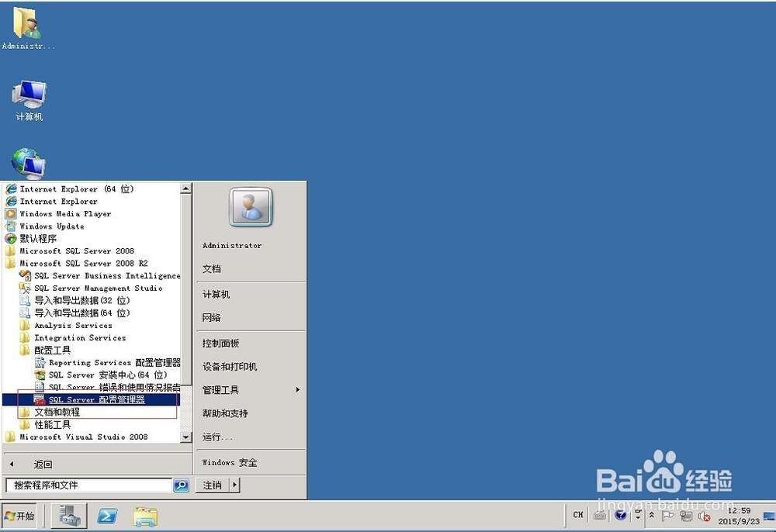
Task: Start SQL Server 安装中心 (64 位)
Action: [x=98, y=375]
